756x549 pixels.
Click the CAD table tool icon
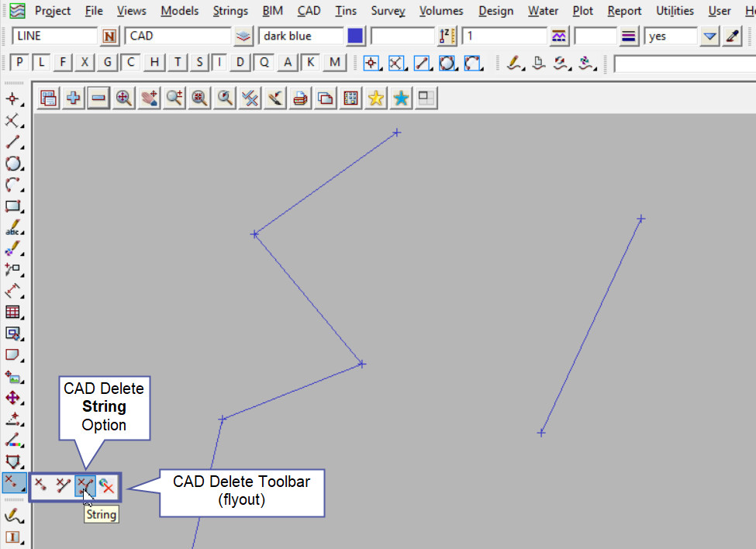tap(13, 312)
